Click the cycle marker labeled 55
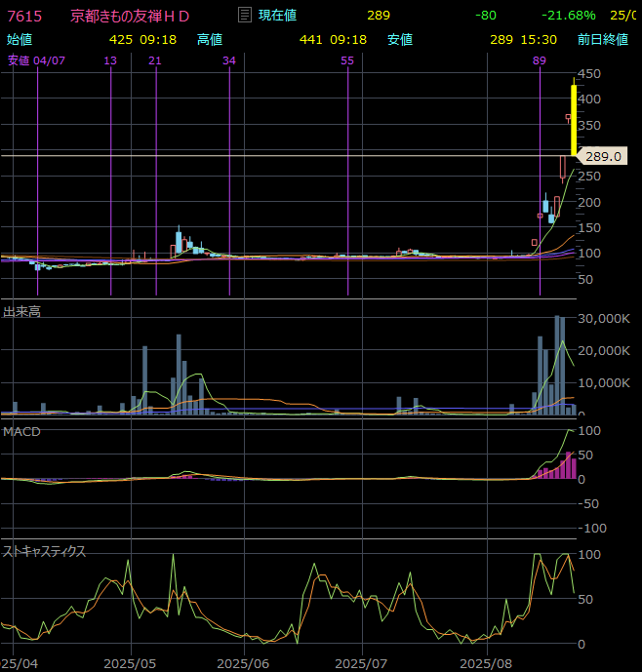The height and width of the screenshot is (672, 642). (347, 60)
